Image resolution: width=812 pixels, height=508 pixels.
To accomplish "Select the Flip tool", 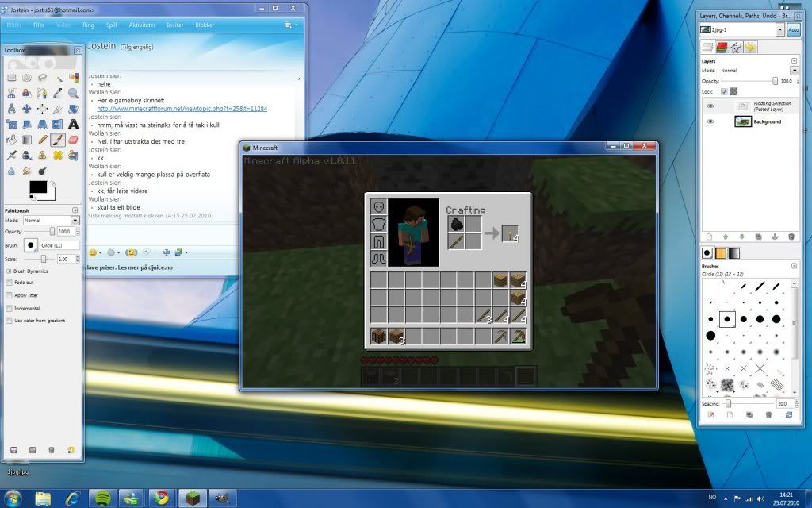I will tap(58, 125).
